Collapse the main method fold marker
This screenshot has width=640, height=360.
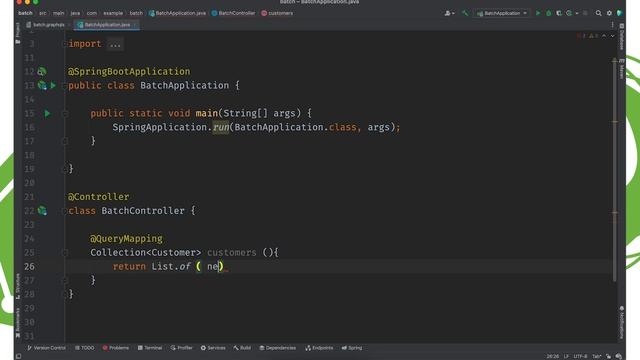(64, 113)
